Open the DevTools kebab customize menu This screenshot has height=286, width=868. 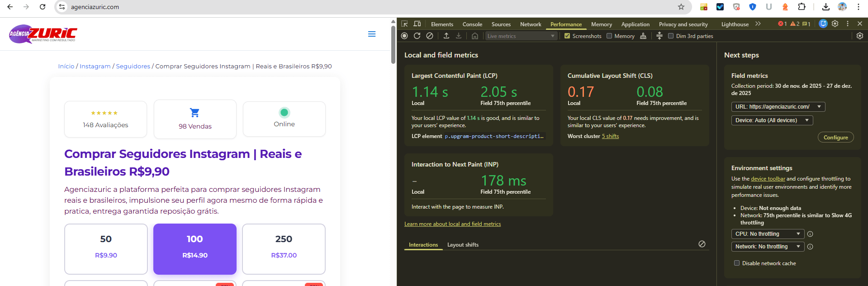(x=848, y=24)
